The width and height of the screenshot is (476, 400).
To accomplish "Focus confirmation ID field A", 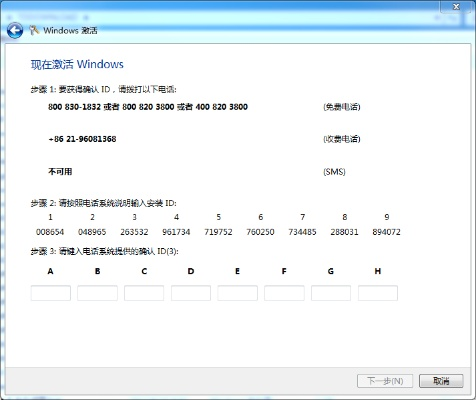I will 51,293.
